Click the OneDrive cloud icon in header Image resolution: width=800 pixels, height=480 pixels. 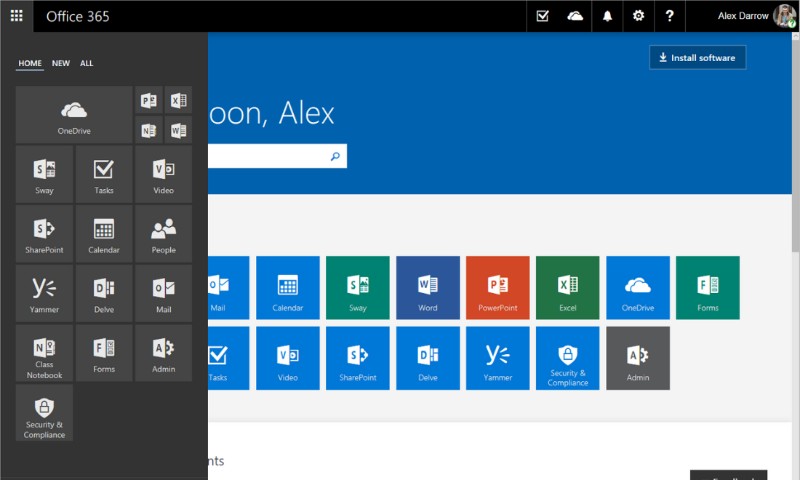tap(575, 16)
